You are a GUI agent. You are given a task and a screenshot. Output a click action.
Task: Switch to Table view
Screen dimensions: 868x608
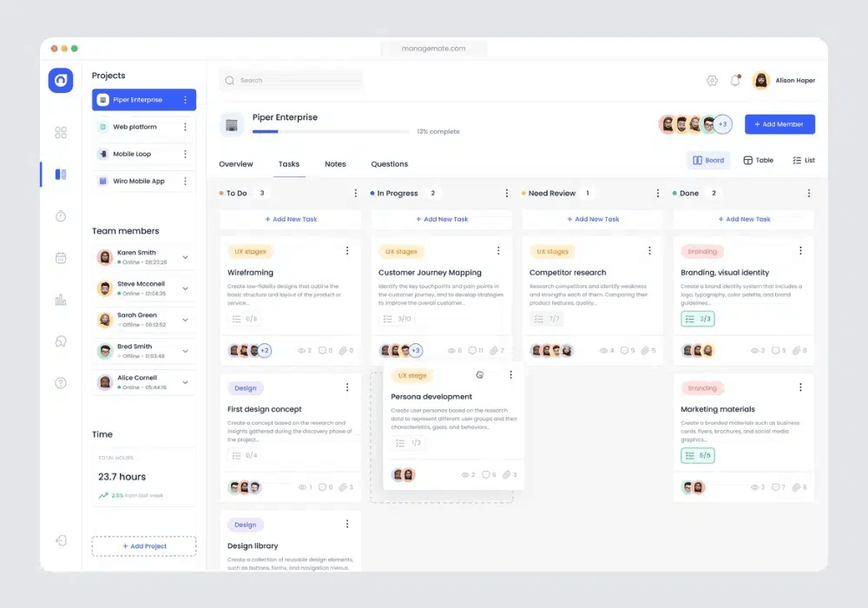758,161
